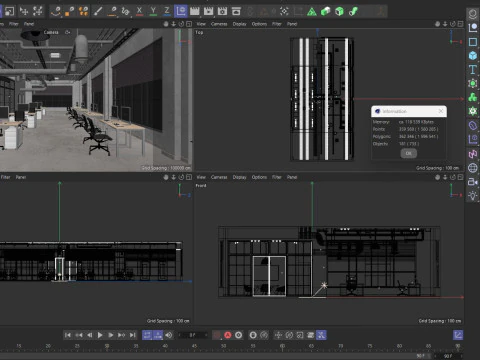Viewport: 480px width, 360px height.
Task: Add a light from side palette
Action: click(x=473, y=196)
